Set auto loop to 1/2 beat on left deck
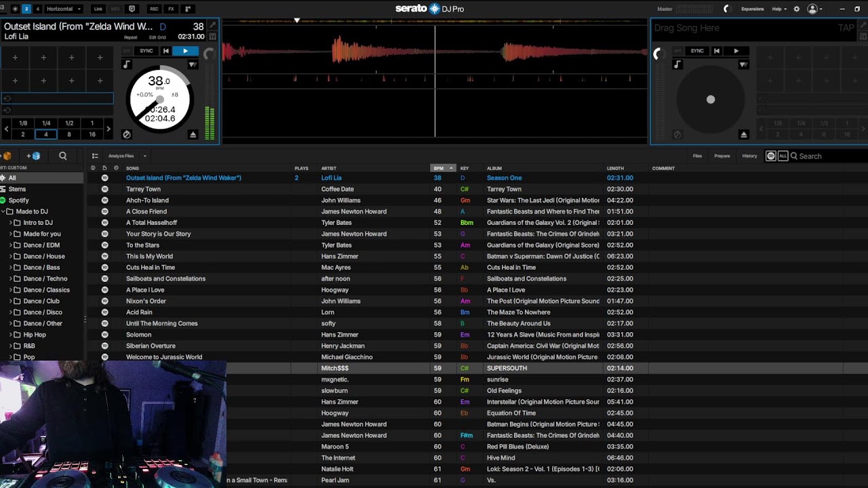This screenshot has width=868, height=488. 69,123
